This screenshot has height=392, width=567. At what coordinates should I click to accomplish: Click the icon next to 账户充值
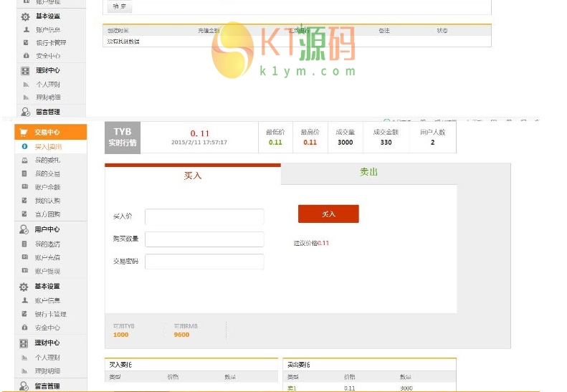(24, 257)
